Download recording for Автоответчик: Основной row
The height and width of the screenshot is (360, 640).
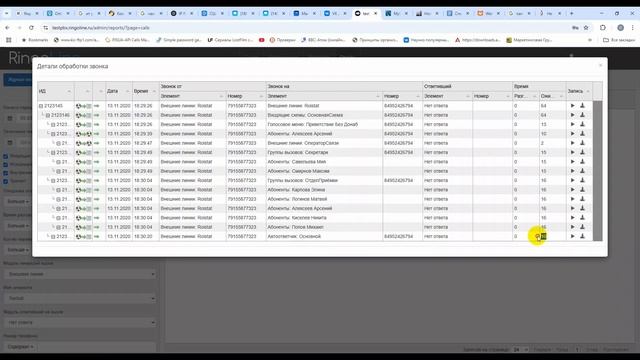(x=582, y=236)
